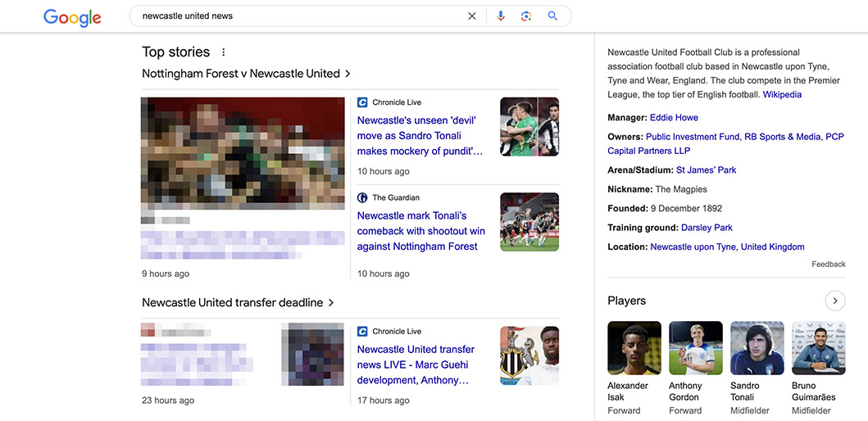
Task: Click the '23 hours ago' timestamp
Action: point(168,401)
